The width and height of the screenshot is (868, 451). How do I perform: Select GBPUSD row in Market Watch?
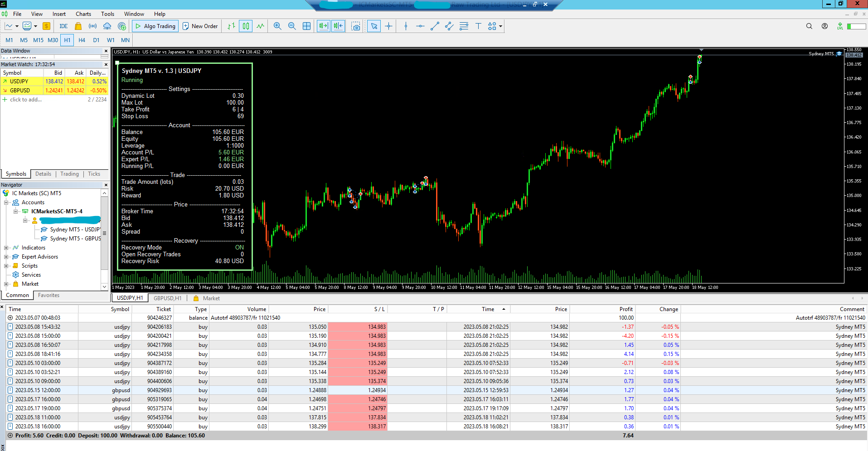coord(54,91)
